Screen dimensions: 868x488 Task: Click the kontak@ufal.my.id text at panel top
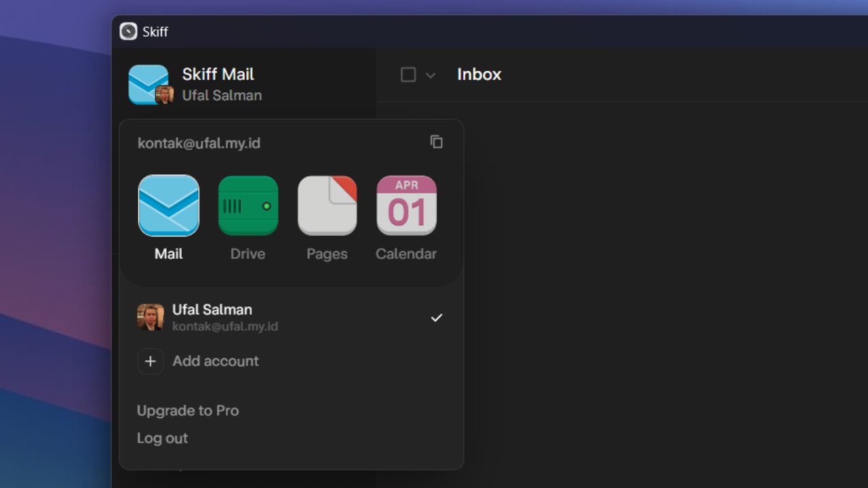[199, 144]
